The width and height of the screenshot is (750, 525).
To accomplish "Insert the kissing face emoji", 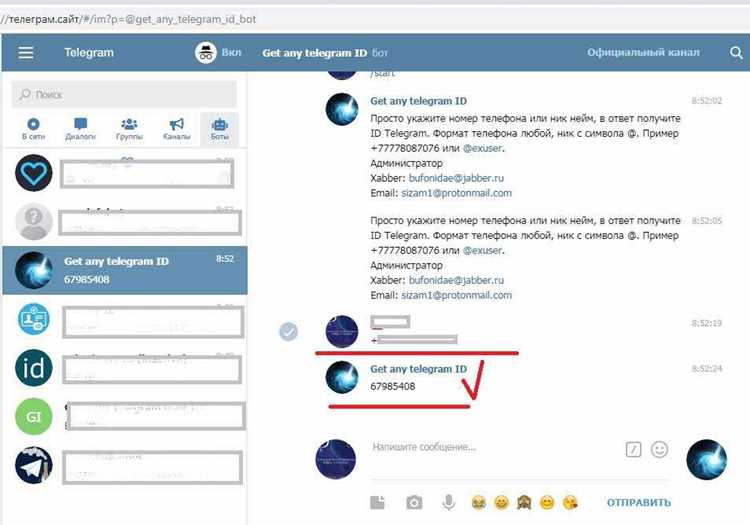I will [570, 503].
